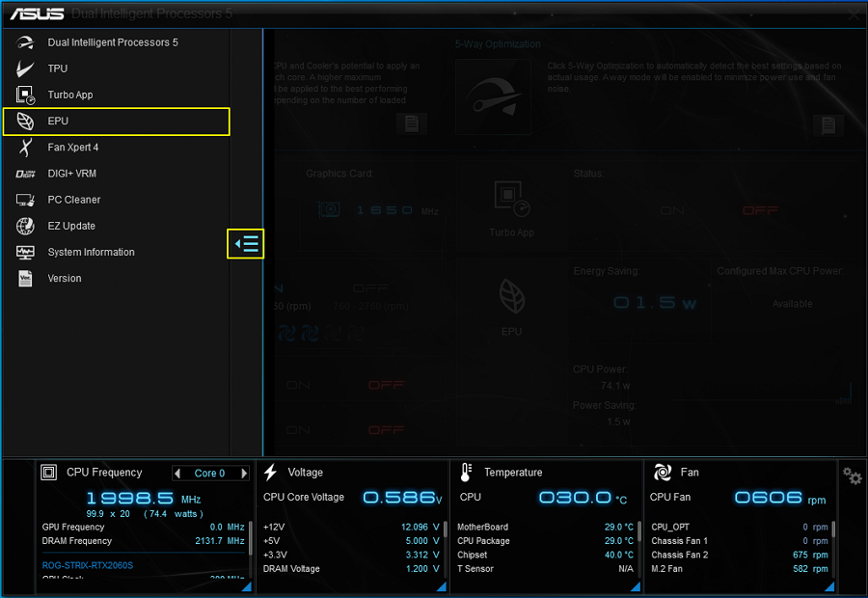
Task: Click the 5-Way Optimization gauge button
Action: point(493,99)
